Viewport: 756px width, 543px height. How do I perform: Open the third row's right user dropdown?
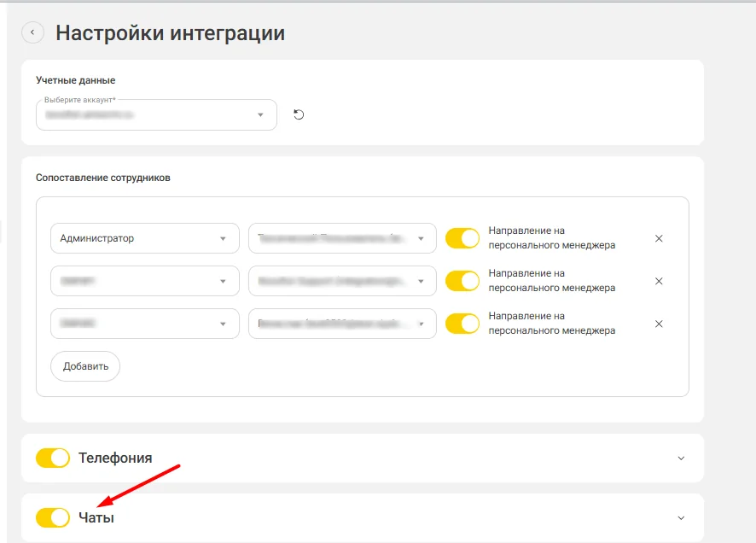tap(342, 324)
